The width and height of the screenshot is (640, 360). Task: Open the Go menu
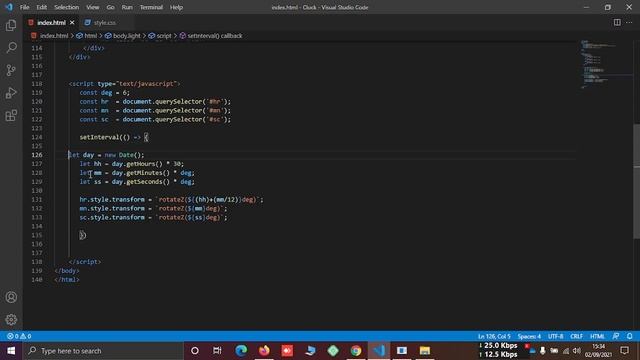(110, 7)
